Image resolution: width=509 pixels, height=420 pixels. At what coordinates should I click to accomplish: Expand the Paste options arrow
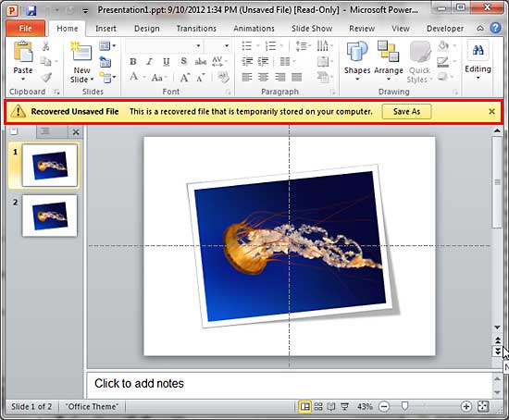coord(23,79)
